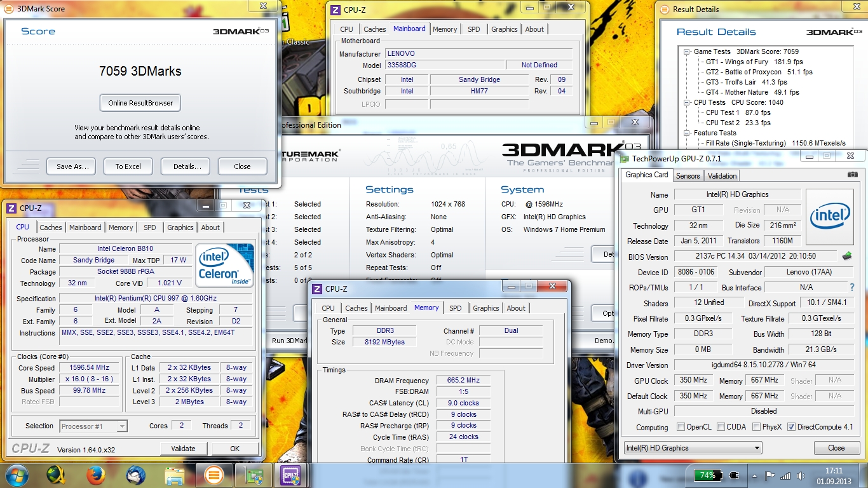Switch to Sensors tab in GPU-Z
868x488 pixels.
tap(688, 176)
